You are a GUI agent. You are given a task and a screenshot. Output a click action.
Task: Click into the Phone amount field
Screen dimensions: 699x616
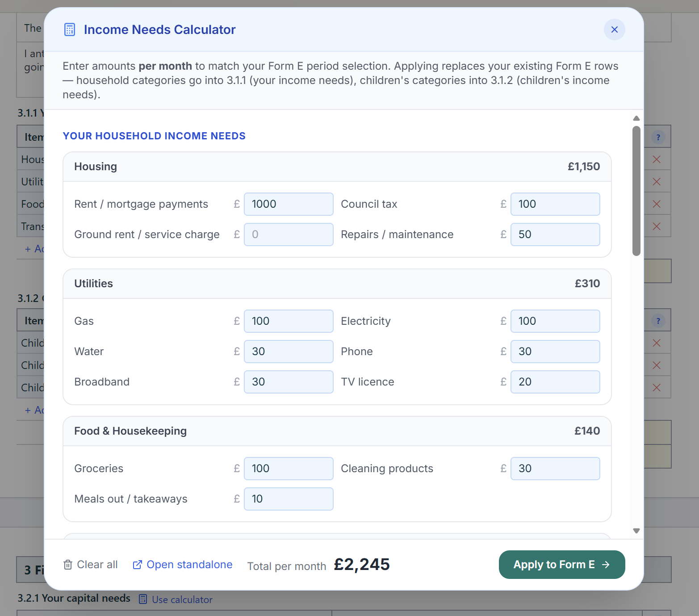555,352
